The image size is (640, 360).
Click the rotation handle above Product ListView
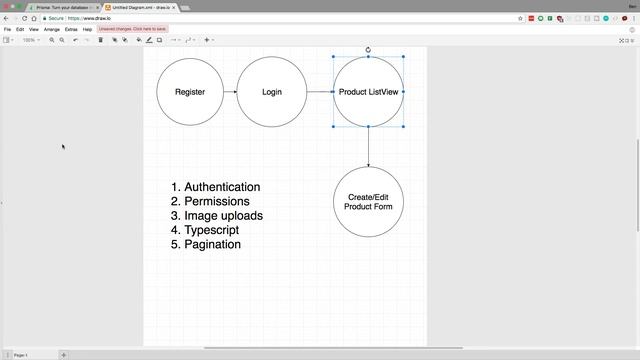pos(368,50)
